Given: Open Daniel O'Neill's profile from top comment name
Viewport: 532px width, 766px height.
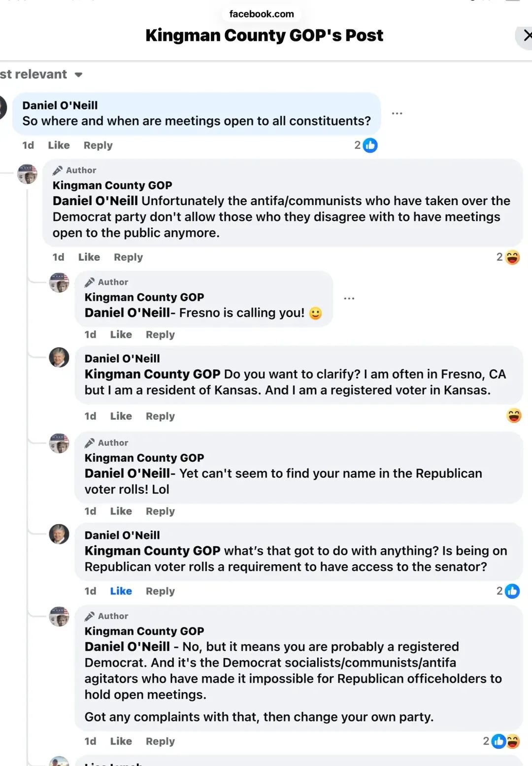Looking at the screenshot, I should [60, 105].
